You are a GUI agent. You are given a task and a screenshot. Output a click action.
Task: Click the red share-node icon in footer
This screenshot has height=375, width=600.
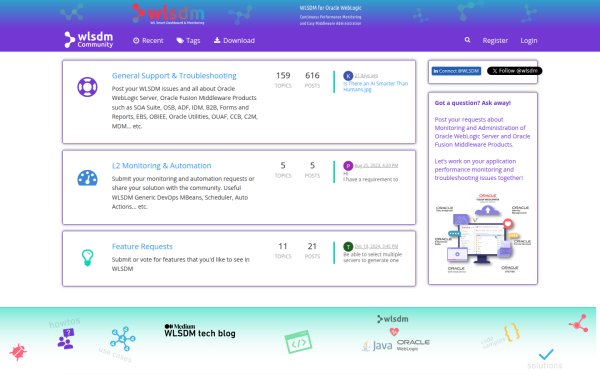(579, 323)
